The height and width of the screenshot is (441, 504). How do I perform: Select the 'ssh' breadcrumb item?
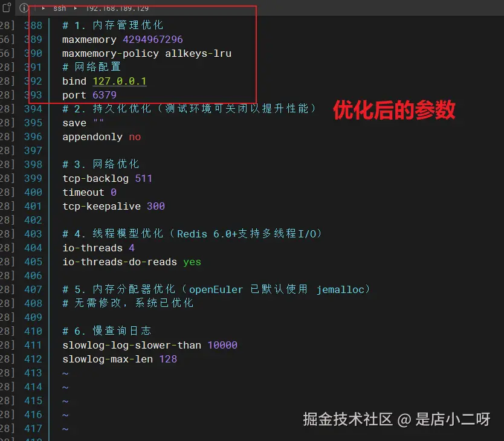click(x=59, y=8)
